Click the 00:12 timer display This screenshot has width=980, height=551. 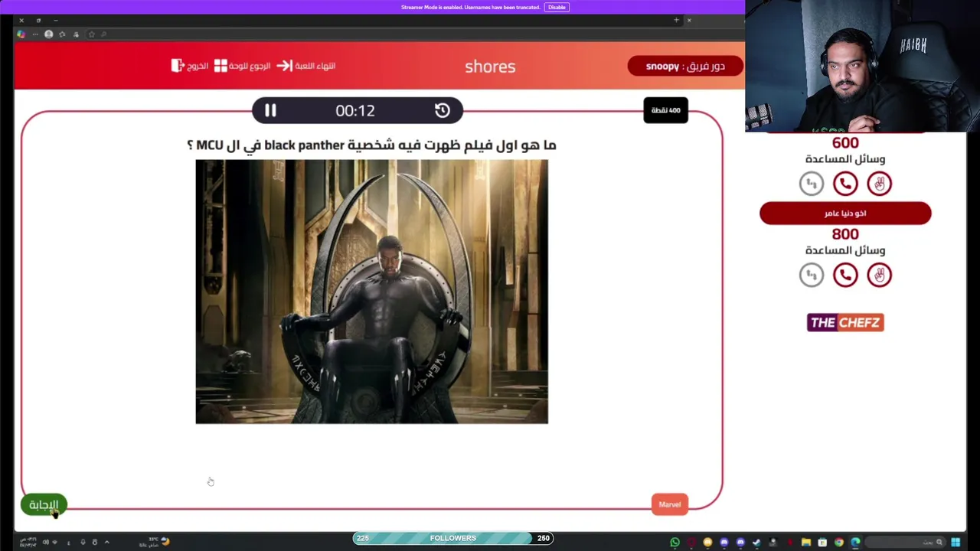355,110
